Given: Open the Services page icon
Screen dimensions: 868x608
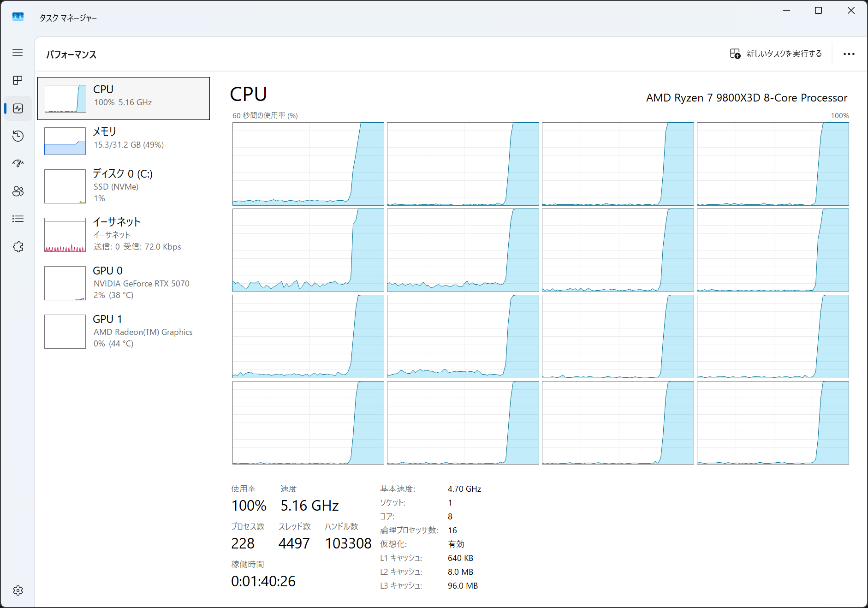Looking at the screenshot, I should [18, 247].
